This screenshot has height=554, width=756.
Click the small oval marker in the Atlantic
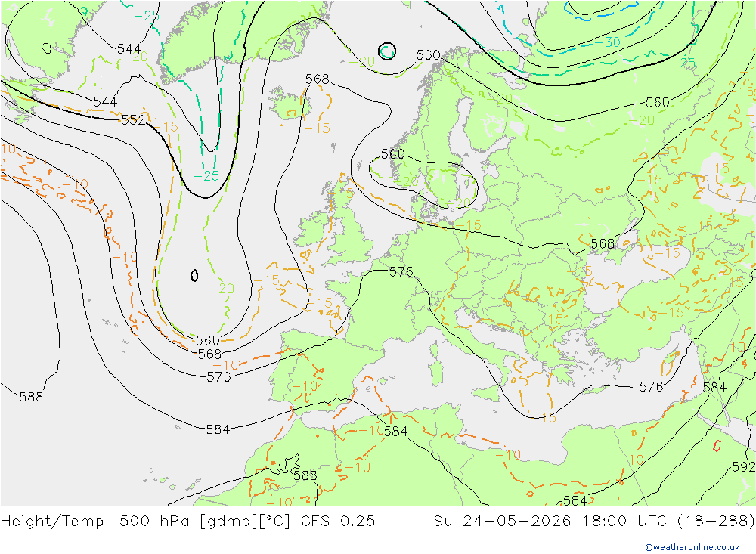194,275
